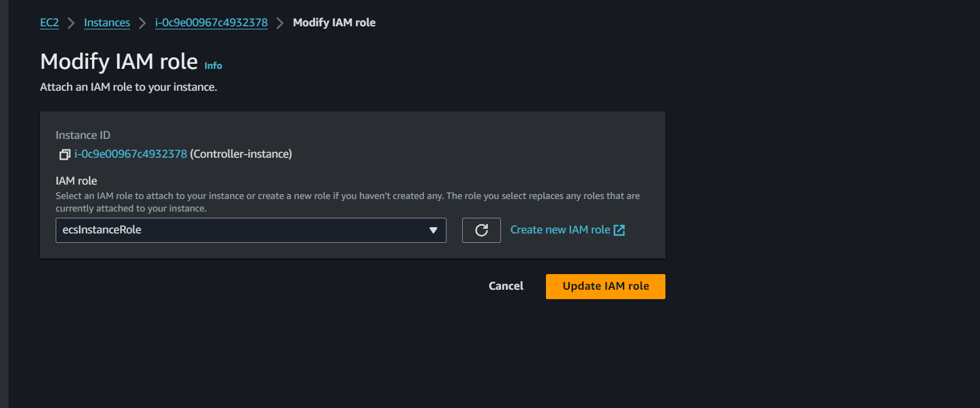
Task: Click the breadcrumb chevron after EC2
Action: (71, 23)
